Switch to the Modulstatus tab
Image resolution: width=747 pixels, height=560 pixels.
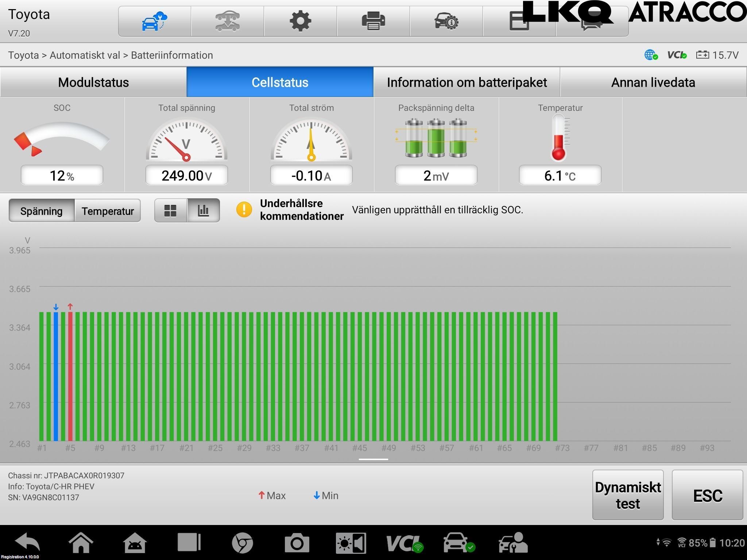(93, 82)
